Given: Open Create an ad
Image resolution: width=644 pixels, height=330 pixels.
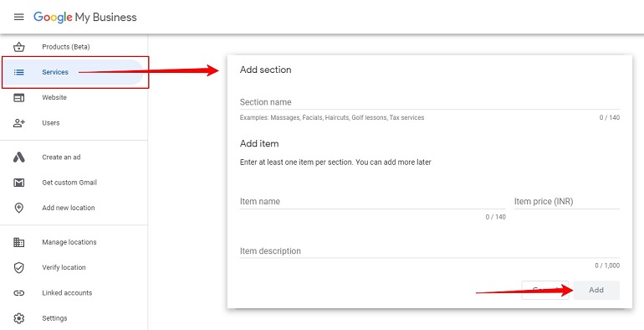Looking at the screenshot, I should (61, 157).
